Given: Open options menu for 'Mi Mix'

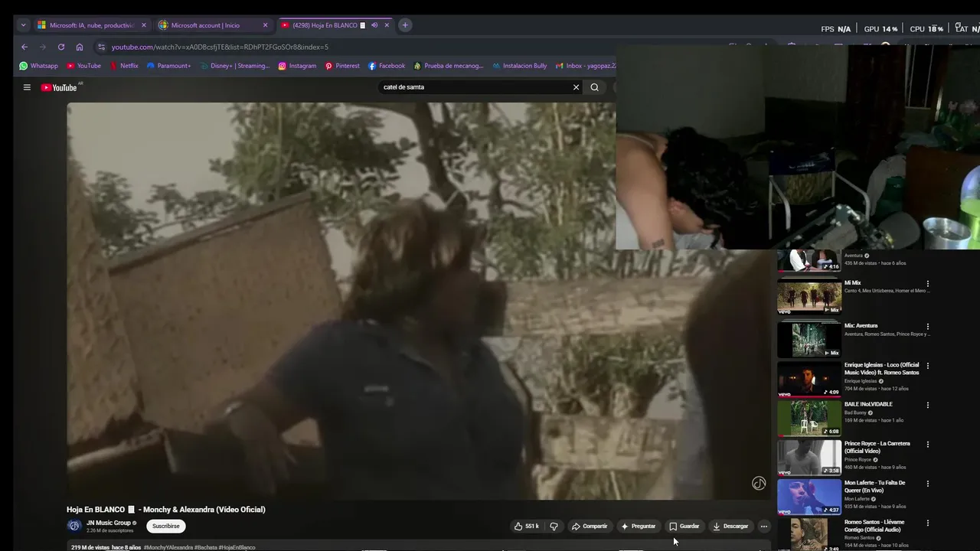Looking at the screenshot, I should pyautogui.click(x=928, y=283).
